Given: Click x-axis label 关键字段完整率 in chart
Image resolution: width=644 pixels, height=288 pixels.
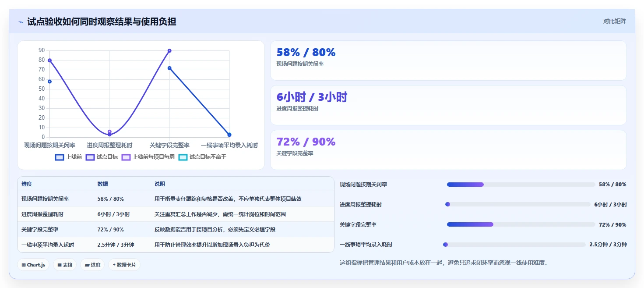Looking at the screenshot, I should (x=169, y=145).
